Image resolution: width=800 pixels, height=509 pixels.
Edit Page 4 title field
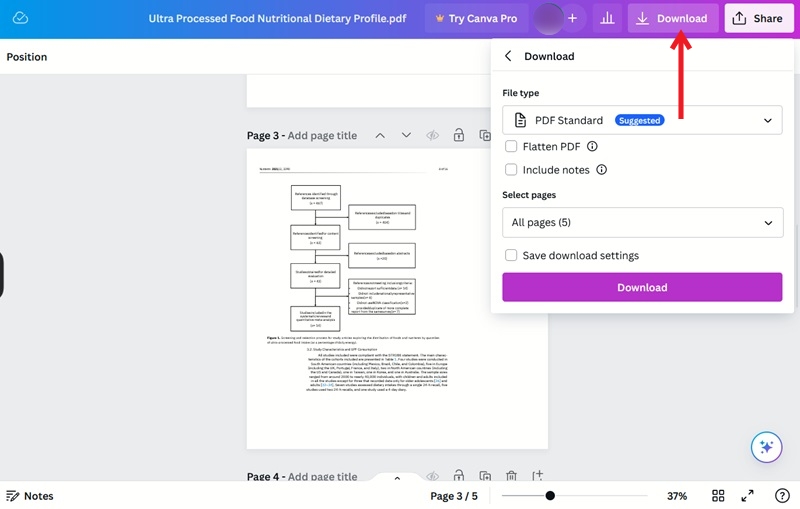click(322, 476)
